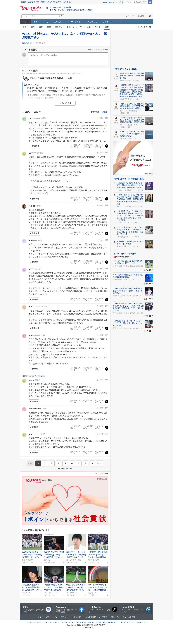Open WBC侍当日に異変 recommended article thumbnail
Image resolution: width=173 pixels, height=644 pixels.
point(32,542)
